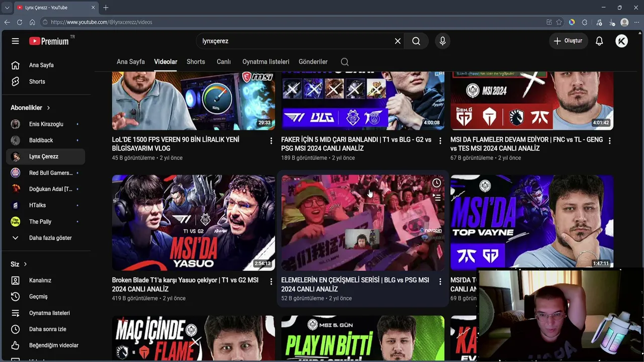Reload the current page

tap(20, 22)
